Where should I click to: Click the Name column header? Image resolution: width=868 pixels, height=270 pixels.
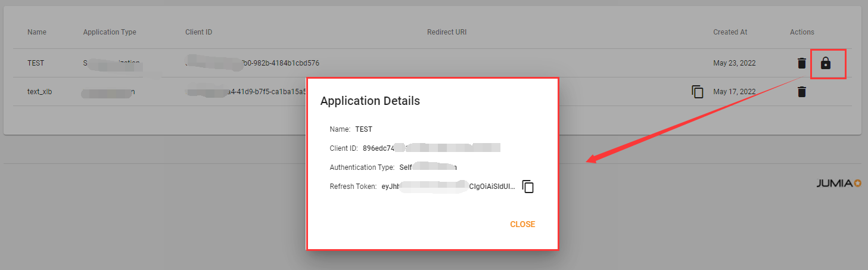[x=37, y=32]
